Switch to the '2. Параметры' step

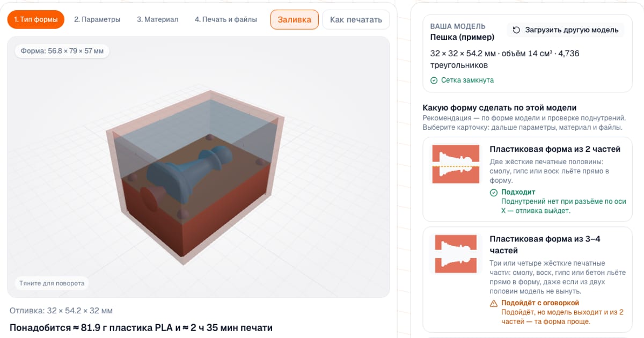pos(97,19)
